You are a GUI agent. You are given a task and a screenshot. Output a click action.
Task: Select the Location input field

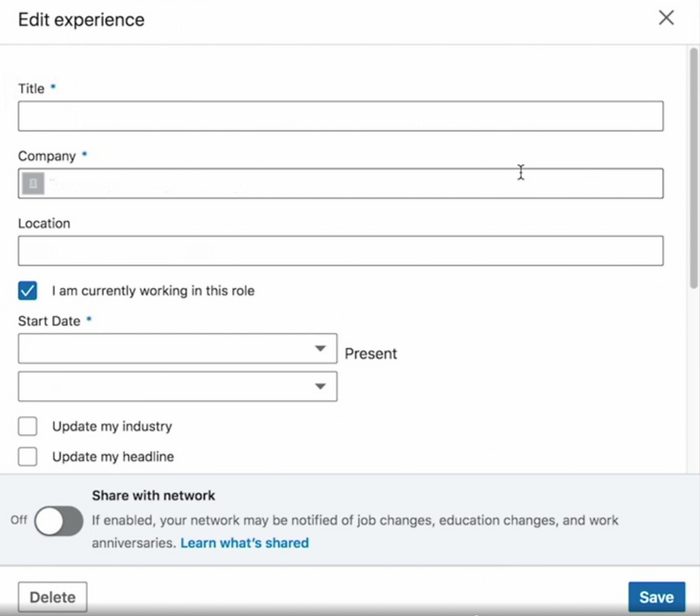coord(340,251)
